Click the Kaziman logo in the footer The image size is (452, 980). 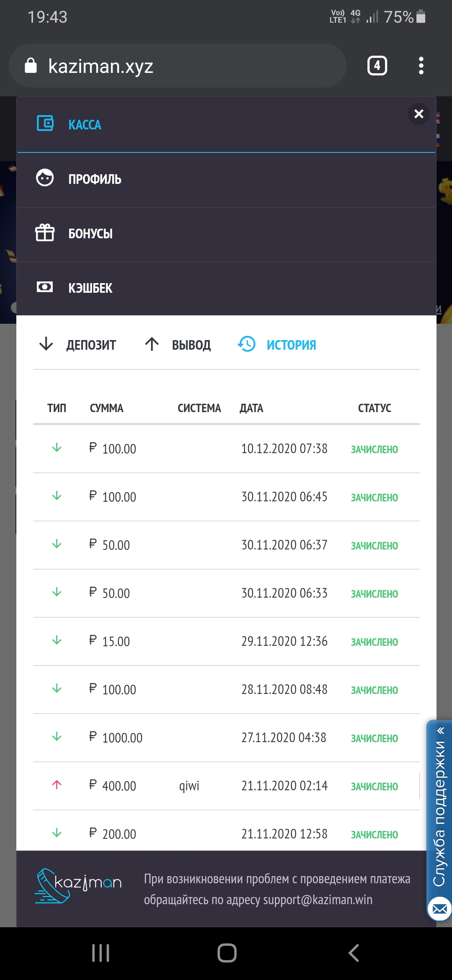tap(79, 885)
